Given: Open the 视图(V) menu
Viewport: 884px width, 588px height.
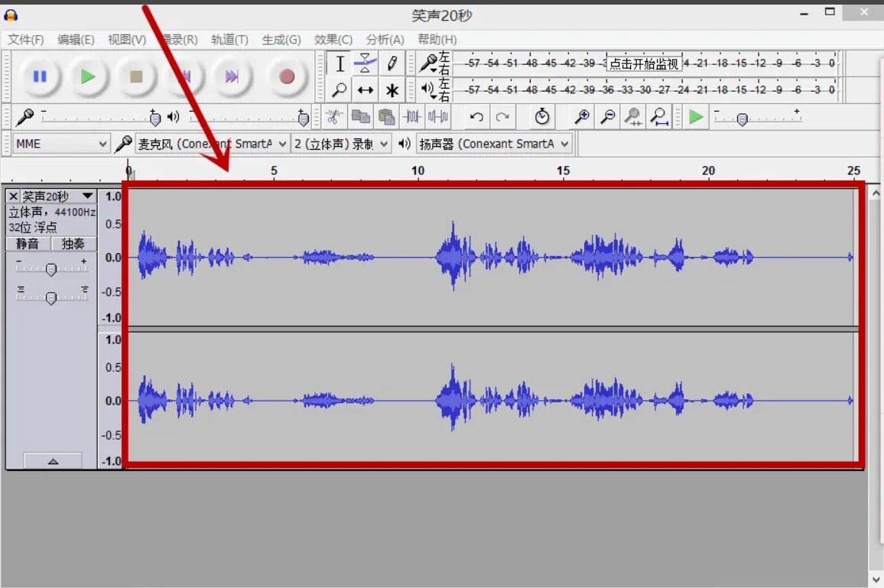Looking at the screenshot, I should coord(127,40).
